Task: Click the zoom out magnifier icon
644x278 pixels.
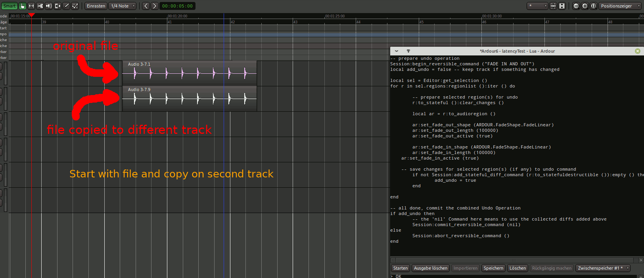Action: 576,6
